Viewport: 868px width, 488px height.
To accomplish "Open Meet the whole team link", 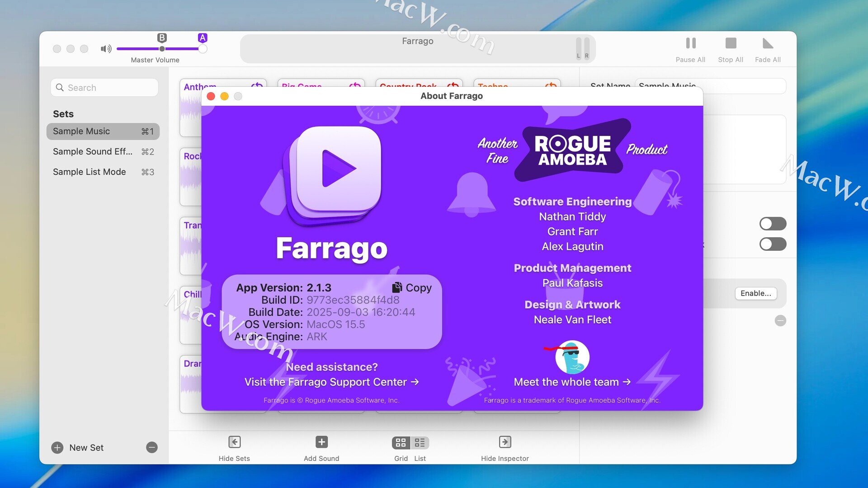I will [x=572, y=382].
